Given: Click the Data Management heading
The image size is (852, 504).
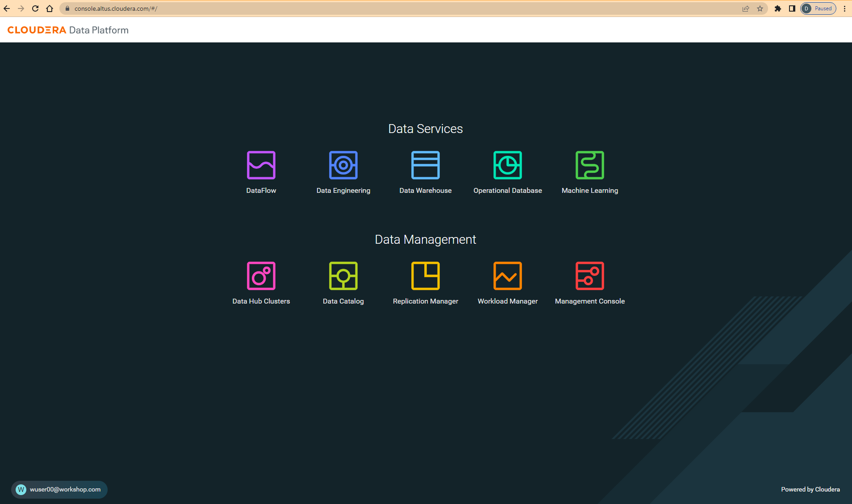Looking at the screenshot, I should 426,240.
